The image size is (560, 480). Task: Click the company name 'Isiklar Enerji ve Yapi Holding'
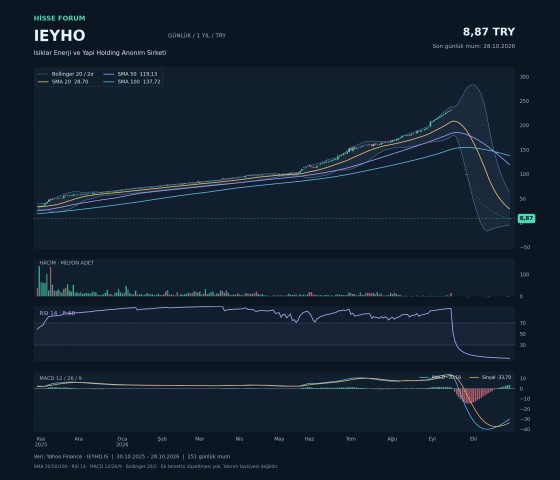click(x=100, y=52)
